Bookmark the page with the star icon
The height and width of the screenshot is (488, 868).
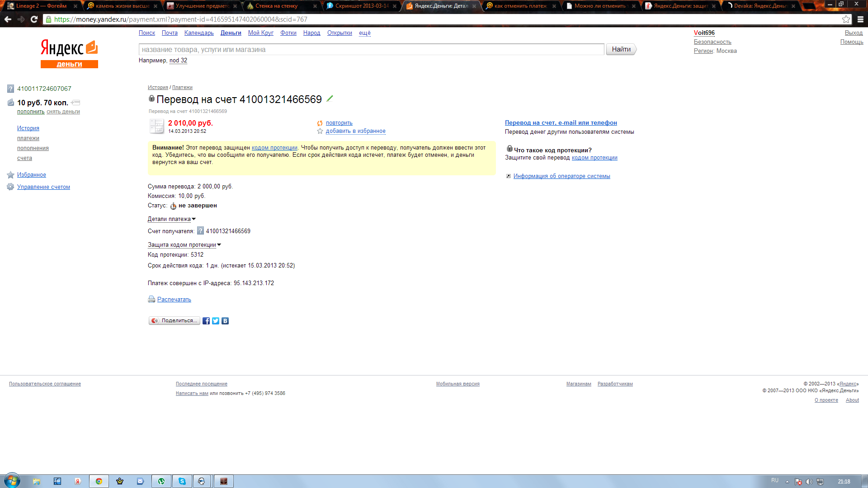tap(846, 19)
